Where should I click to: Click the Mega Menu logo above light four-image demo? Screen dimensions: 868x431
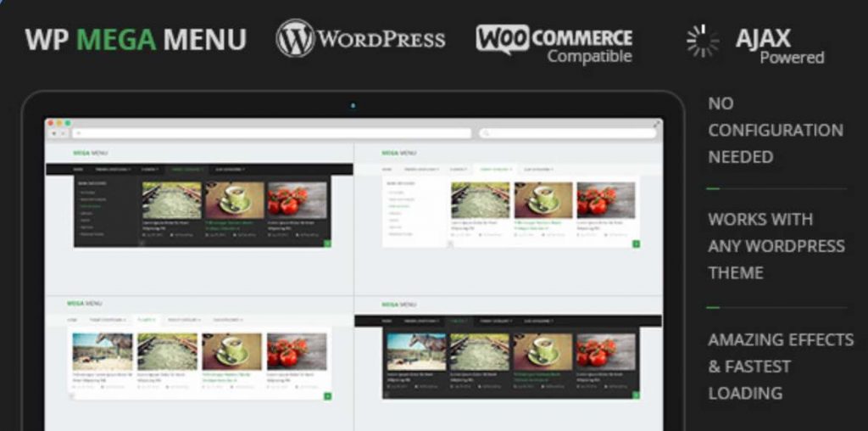point(84,304)
